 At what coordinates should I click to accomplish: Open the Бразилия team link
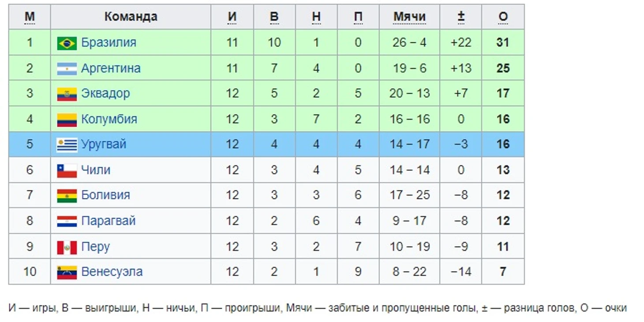click(109, 43)
